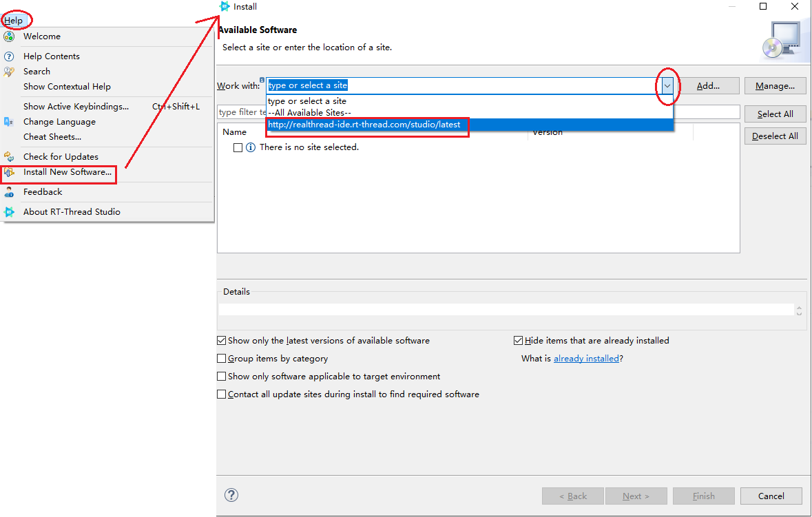Viewport: 812px width, 517px height.
Task: Click the Deselect All button
Action: coord(775,136)
